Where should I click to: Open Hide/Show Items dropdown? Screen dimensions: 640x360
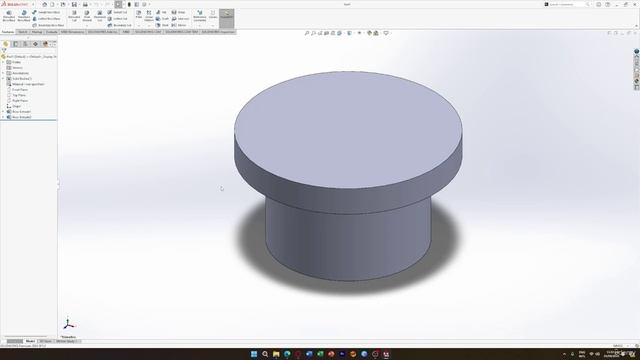click(360, 33)
